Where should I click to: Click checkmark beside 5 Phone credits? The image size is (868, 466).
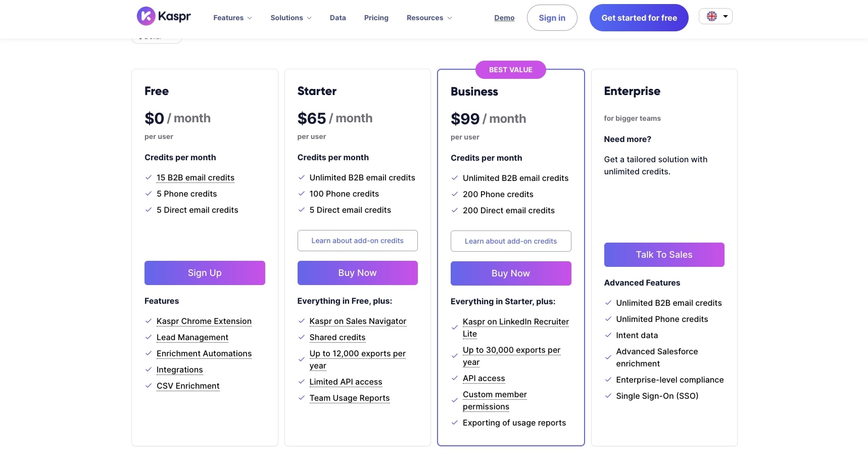click(149, 194)
